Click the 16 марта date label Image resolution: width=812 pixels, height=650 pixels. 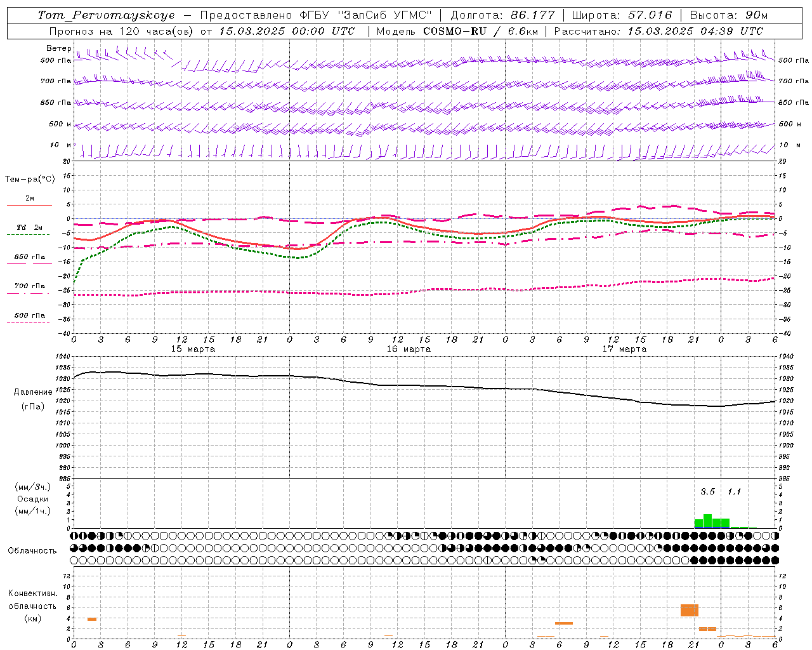pos(409,349)
